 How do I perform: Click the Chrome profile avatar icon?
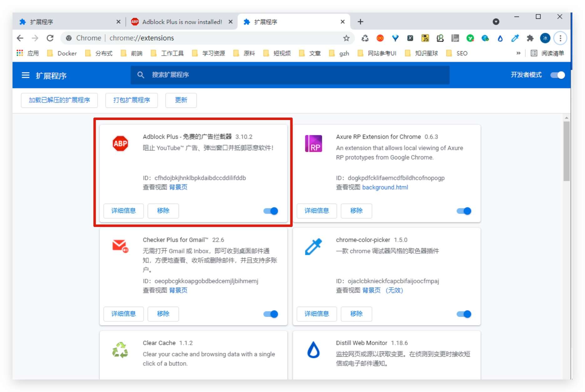(545, 38)
